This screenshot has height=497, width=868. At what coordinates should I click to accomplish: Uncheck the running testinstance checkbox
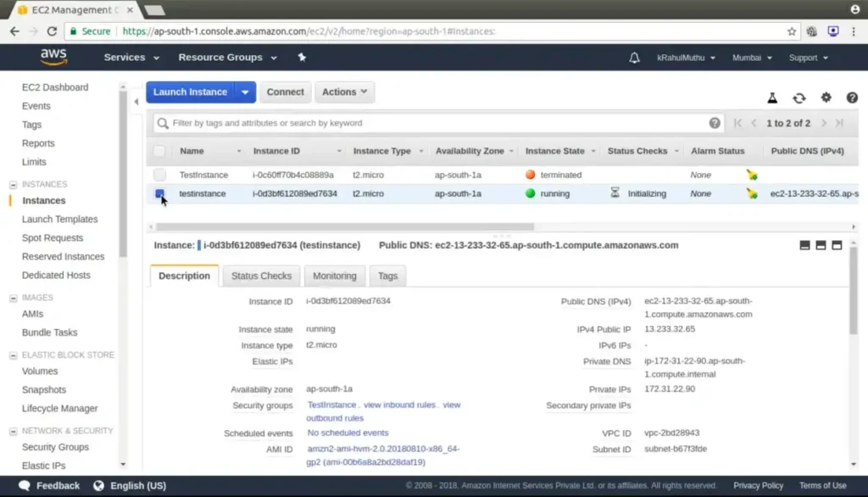[x=159, y=193]
